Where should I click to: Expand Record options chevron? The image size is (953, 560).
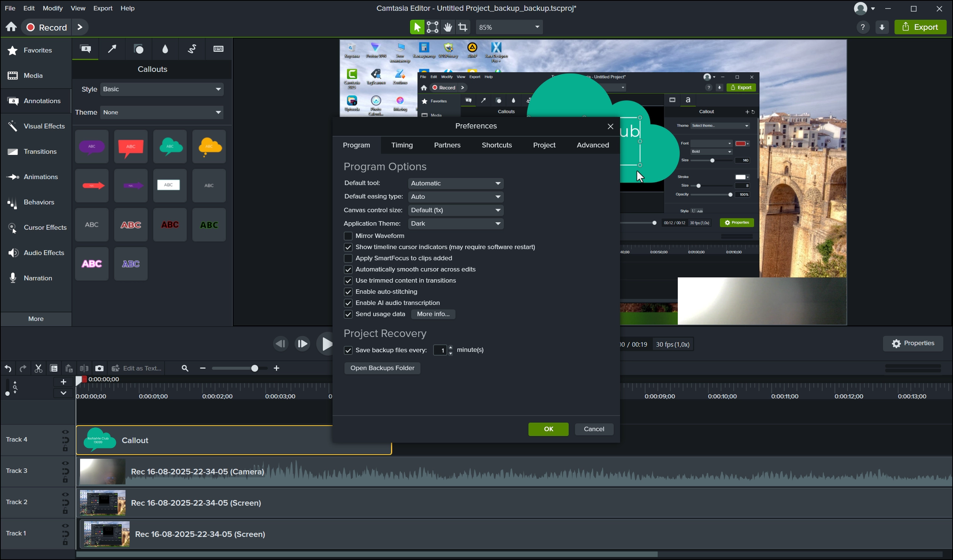[x=80, y=27]
